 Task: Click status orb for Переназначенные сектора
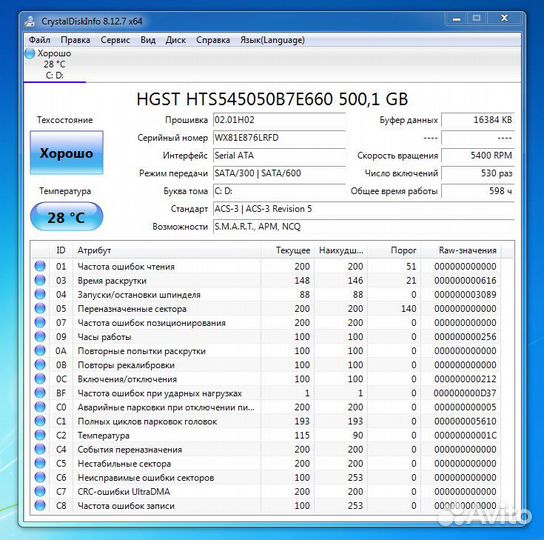40,308
